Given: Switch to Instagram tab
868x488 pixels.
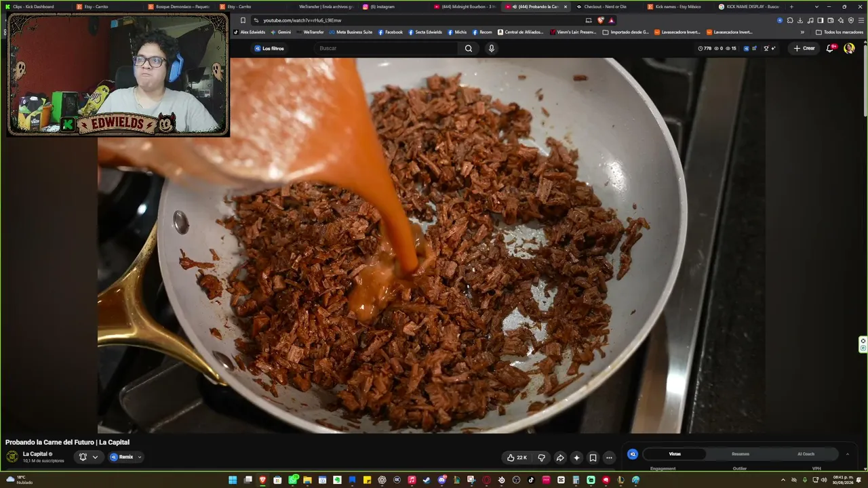Looking at the screenshot, I should click(393, 7).
